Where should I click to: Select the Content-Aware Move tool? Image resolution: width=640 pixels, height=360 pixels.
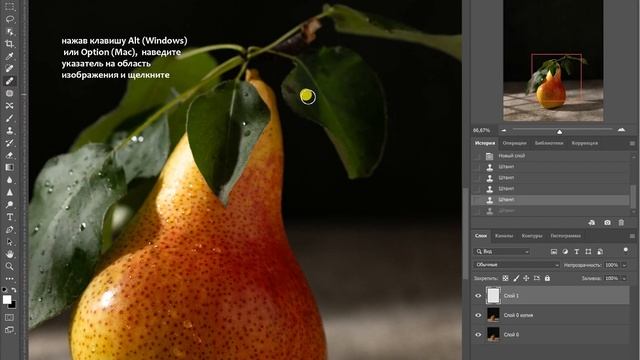pyautogui.click(x=9, y=106)
